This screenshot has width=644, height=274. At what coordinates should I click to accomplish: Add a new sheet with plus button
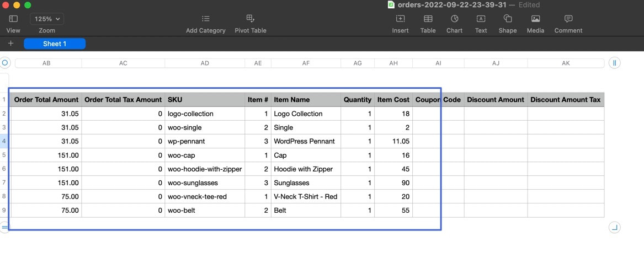click(x=11, y=44)
